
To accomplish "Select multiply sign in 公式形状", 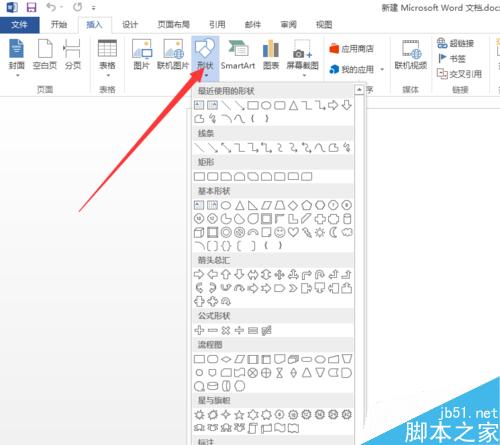I will (226, 330).
